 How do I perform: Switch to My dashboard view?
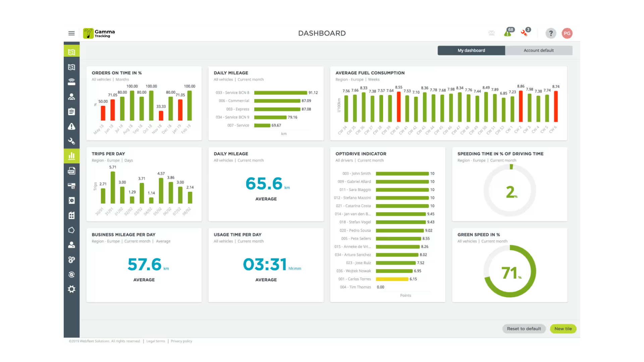click(471, 50)
